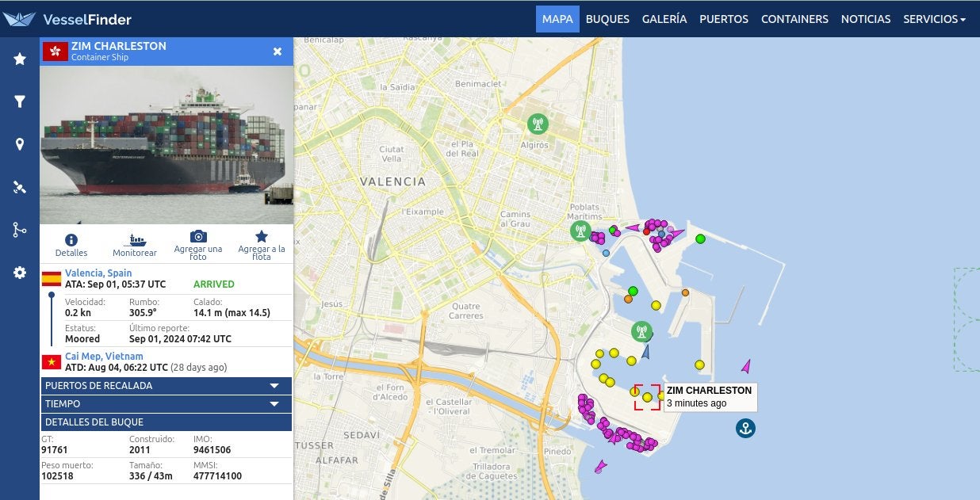This screenshot has width=980, height=500.
Task: Open the settings gear in the sidebar
Action: pyautogui.click(x=20, y=273)
